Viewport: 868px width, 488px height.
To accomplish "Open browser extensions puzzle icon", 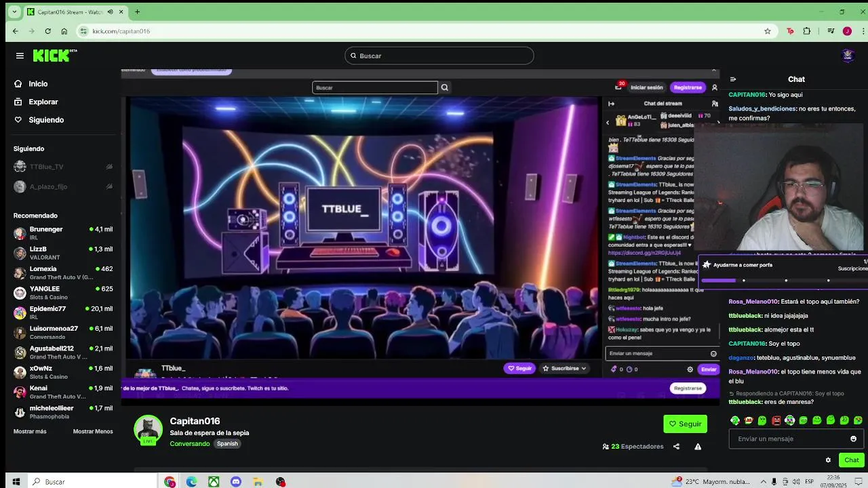I will [x=807, y=31].
